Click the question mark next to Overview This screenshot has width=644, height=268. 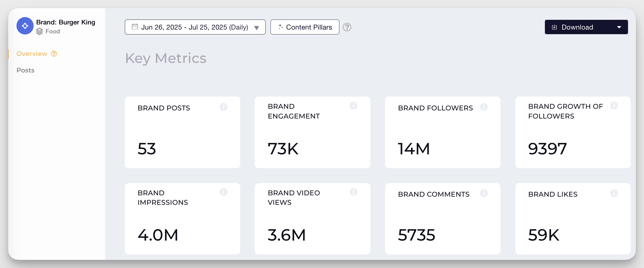tap(53, 53)
